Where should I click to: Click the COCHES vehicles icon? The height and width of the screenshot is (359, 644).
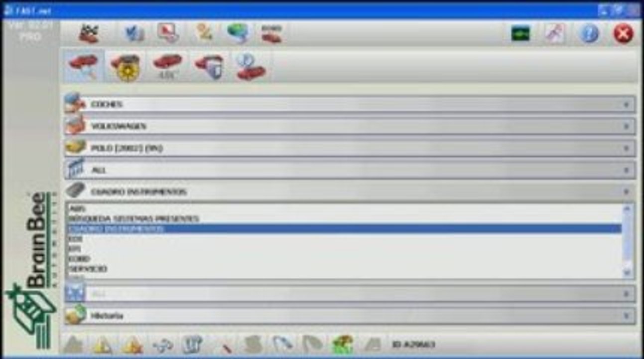click(x=75, y=103)
